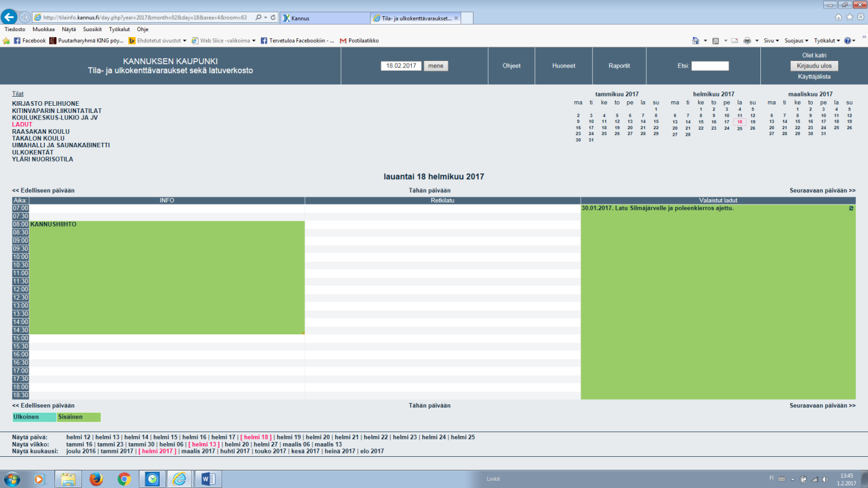This screenshot has width=868, height=488.
Task: Click the Facebook favorites bar link
Action: (30, 40)
